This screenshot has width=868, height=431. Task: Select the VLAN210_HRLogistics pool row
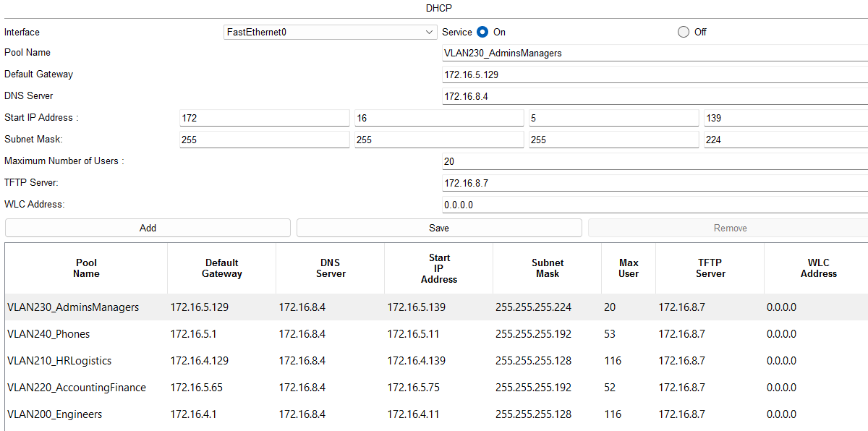click(436, 361)
